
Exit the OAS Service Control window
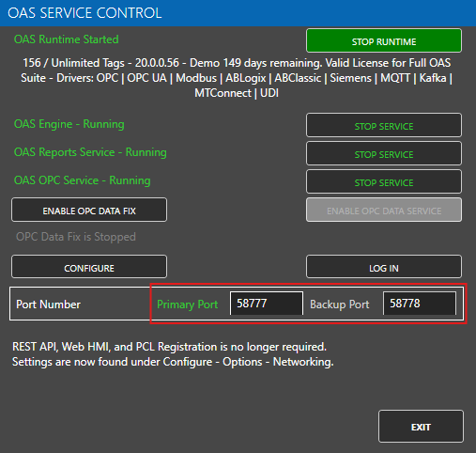tap(421, 426)
